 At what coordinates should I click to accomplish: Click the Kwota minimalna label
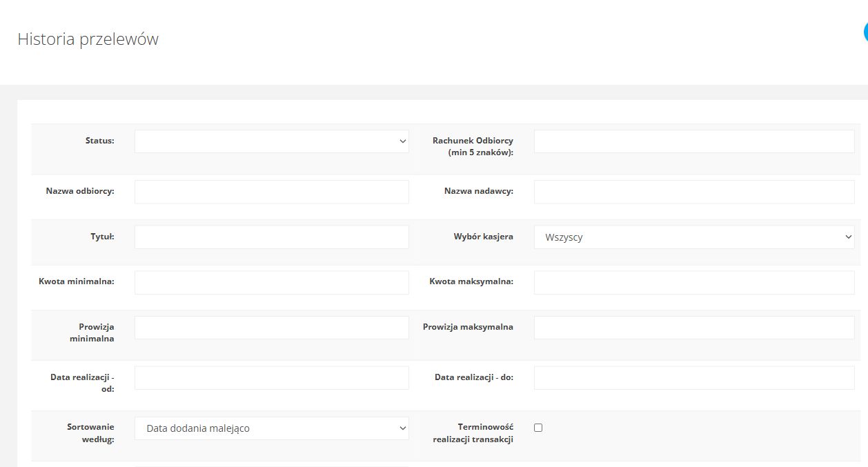pos(77,281)
